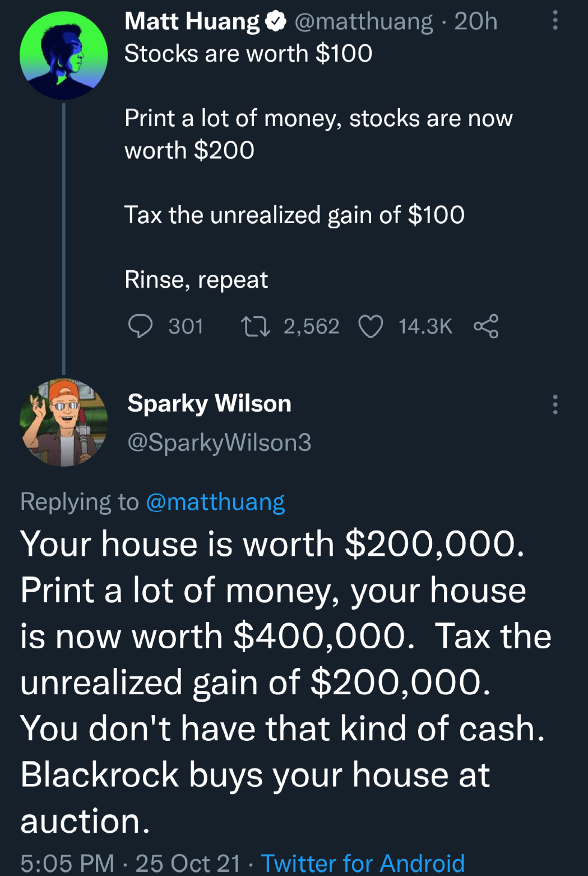
Task: Open more options for Sparky Wilson's reply
Action: [x=555, y=404]
